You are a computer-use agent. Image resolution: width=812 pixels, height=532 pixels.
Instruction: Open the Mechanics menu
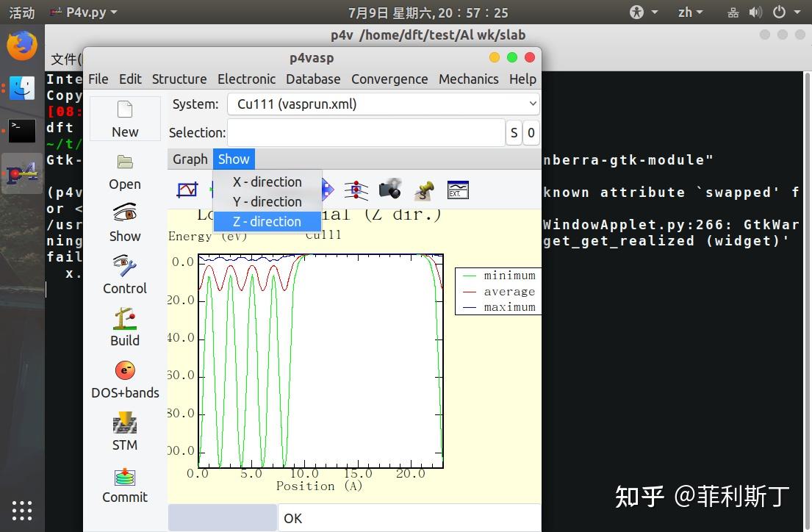[x=468, y=79]
